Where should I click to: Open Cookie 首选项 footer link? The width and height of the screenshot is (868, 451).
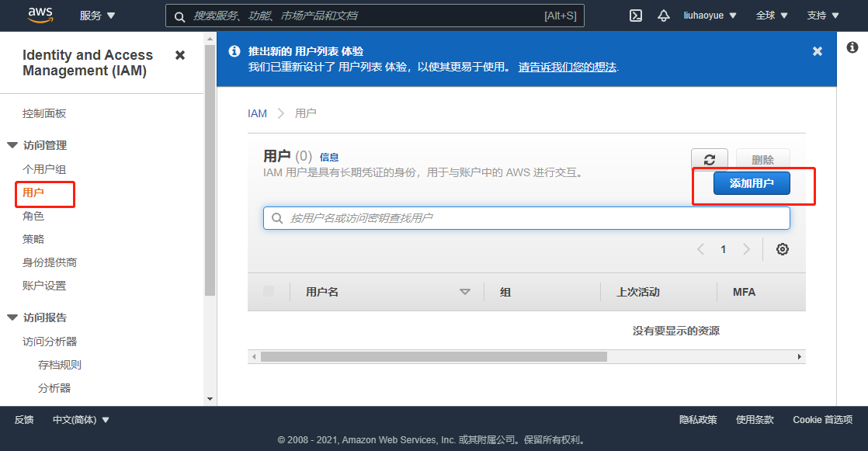pos(823,420)
